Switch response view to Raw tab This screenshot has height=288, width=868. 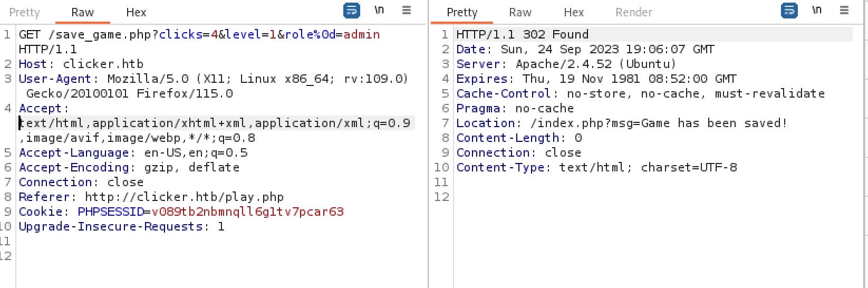pyautogui.click(x=520, y=12)
